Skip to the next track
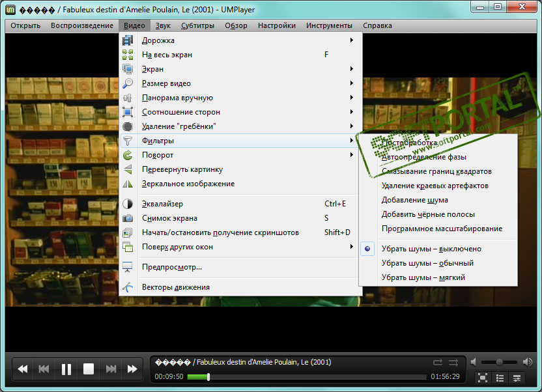The image size is (542, 392). click(x=111, y=369)
